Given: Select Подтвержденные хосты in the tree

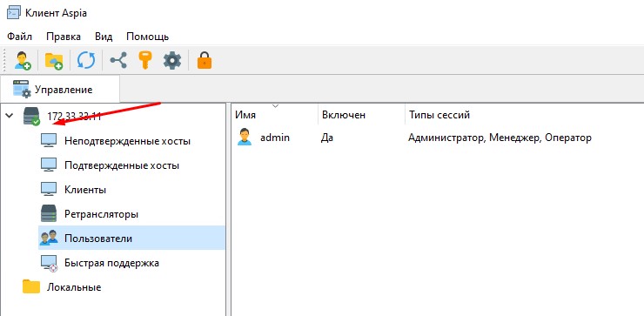Looking at the screenshot, I should (122, 165).
